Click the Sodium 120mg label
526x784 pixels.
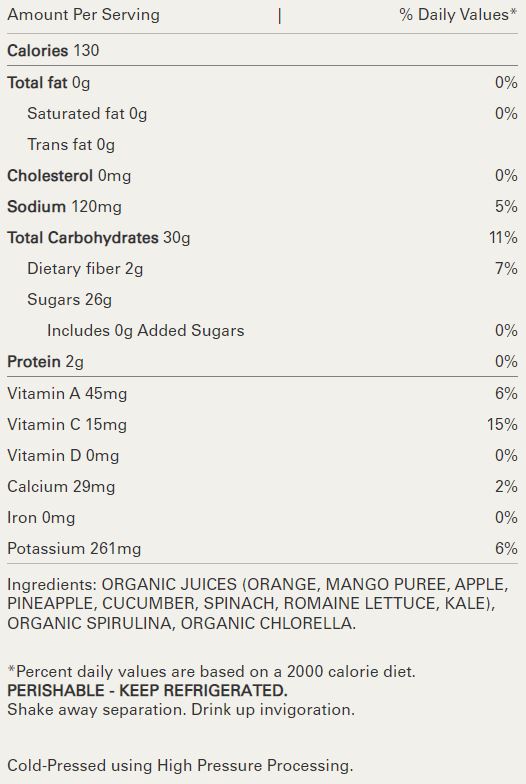[64, 206]
